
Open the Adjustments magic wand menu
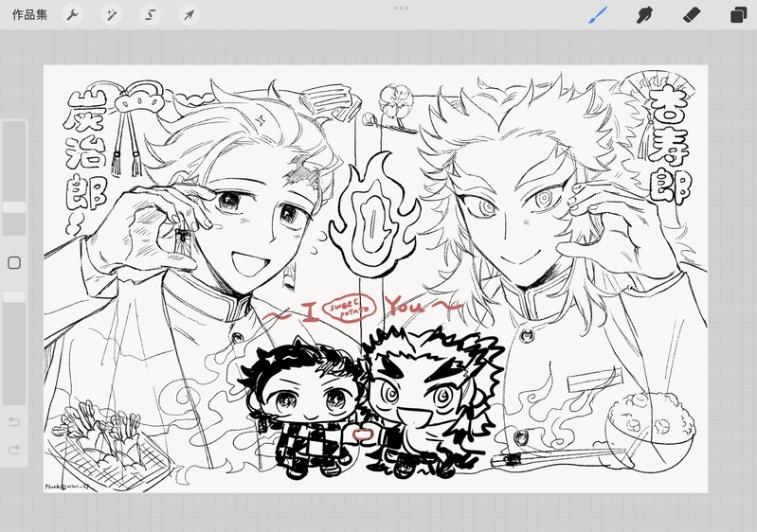112,15
